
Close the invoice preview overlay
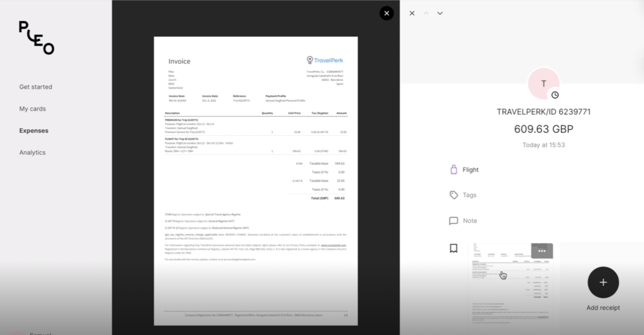(x=386, y=13)
